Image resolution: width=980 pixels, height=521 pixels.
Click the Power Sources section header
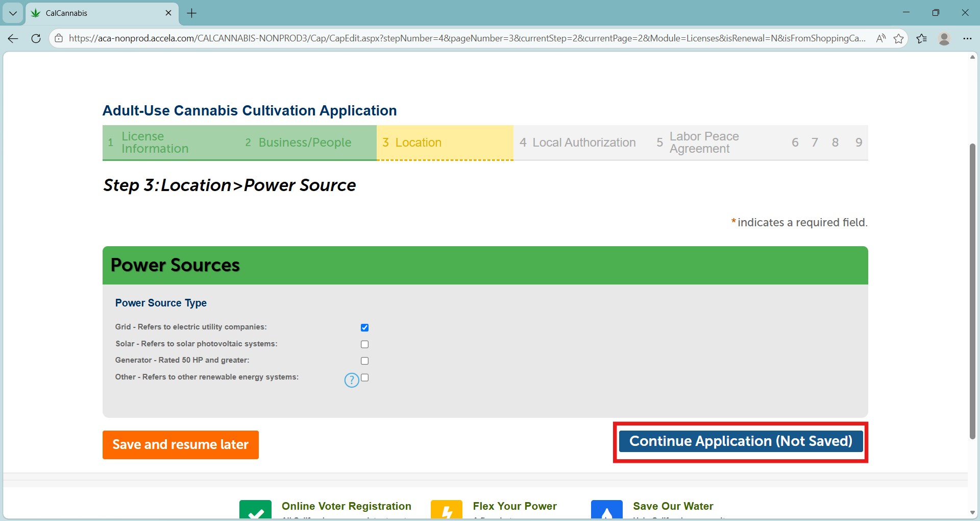[x=485, y=266]
